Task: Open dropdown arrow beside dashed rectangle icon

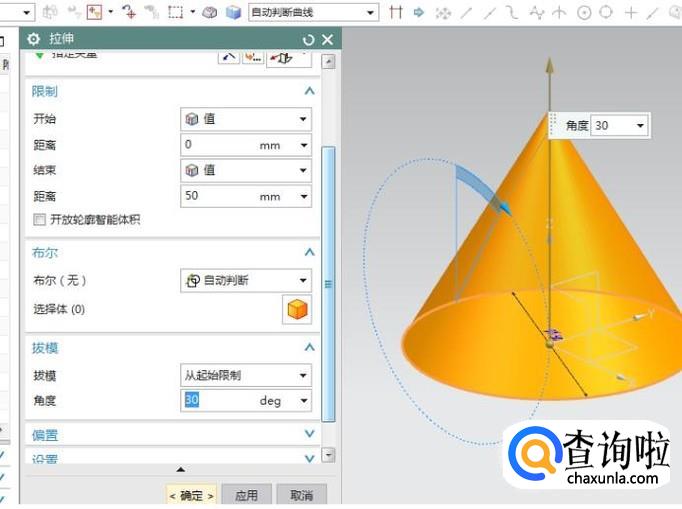Action: click(x=193, y=12)
